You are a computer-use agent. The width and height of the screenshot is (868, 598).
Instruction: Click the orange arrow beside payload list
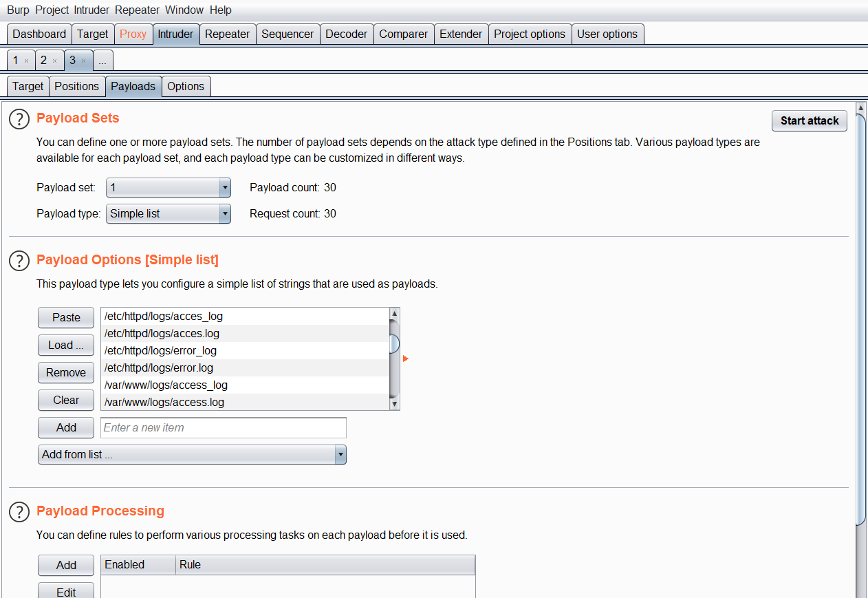coord(406,359)
